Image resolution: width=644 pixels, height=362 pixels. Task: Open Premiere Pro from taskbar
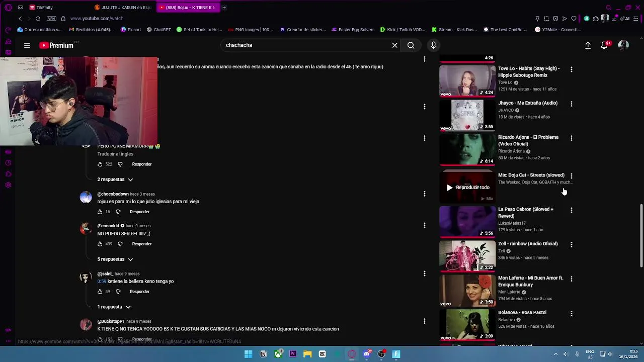(293, 354)
